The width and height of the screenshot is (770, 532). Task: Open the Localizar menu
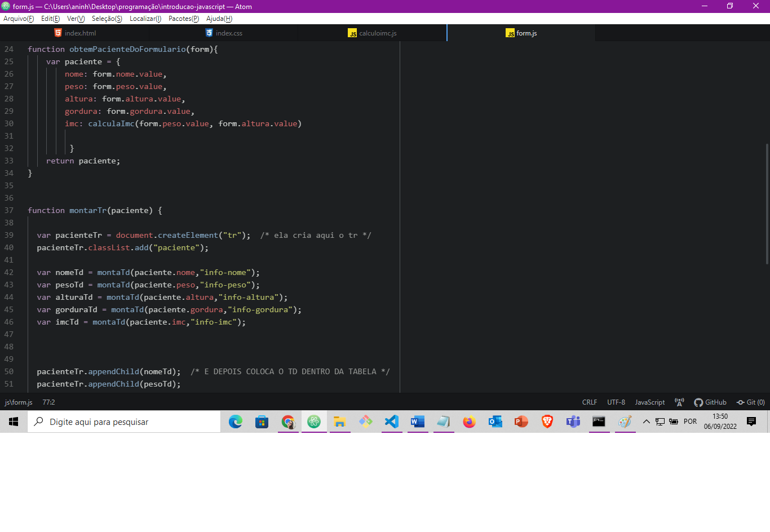click(145, 19)
